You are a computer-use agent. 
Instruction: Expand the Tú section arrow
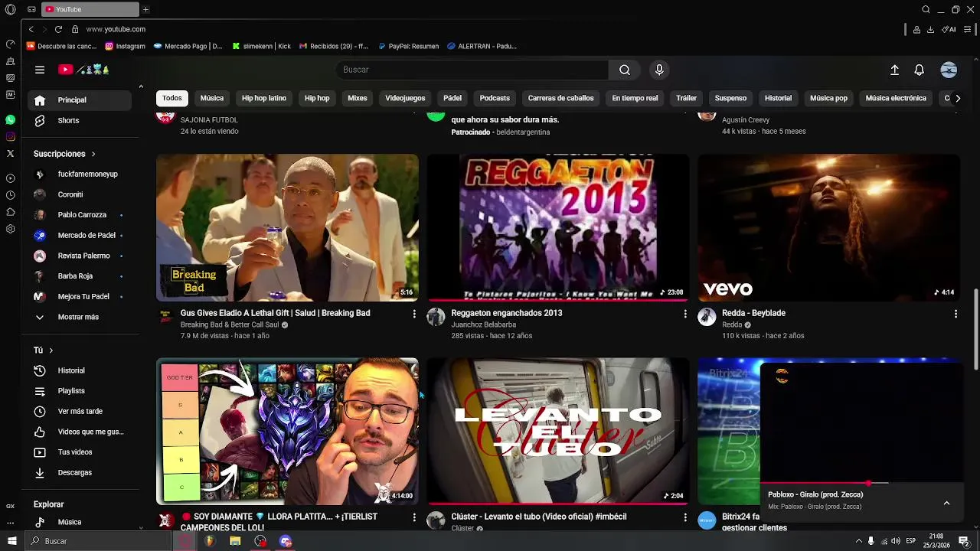(x=51, y=350)
